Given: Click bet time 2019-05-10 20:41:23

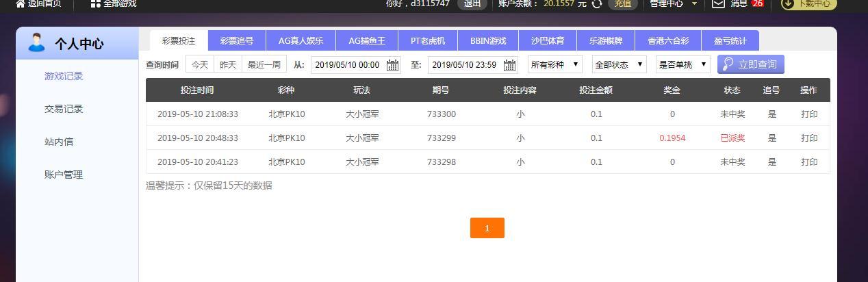Looking at the screenshot, I should click(x=198, y=162).
